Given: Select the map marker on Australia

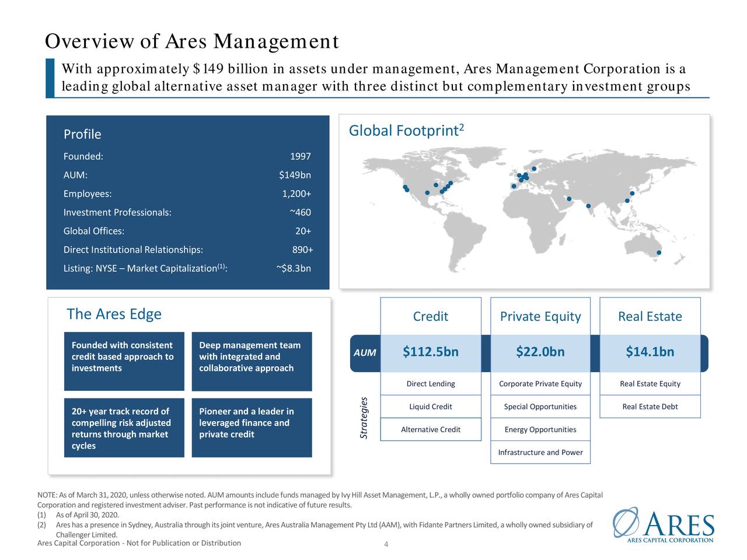Looking at the screenshot, I should point(658,252).
